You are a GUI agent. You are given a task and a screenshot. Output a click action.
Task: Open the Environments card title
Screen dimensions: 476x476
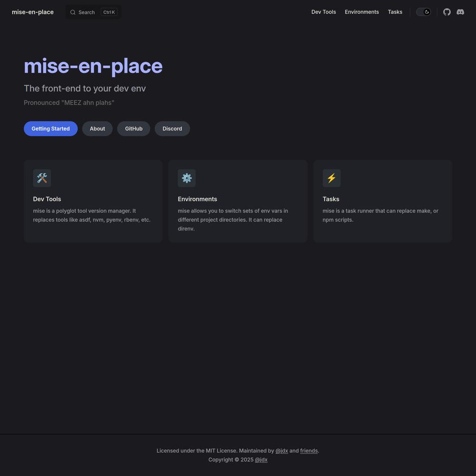[197, 199]
